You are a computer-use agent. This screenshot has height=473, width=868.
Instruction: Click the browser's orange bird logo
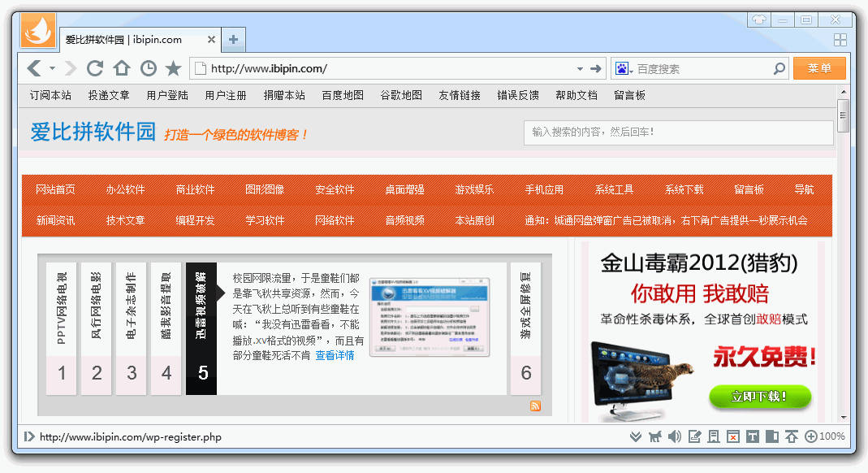coord(38,30)
